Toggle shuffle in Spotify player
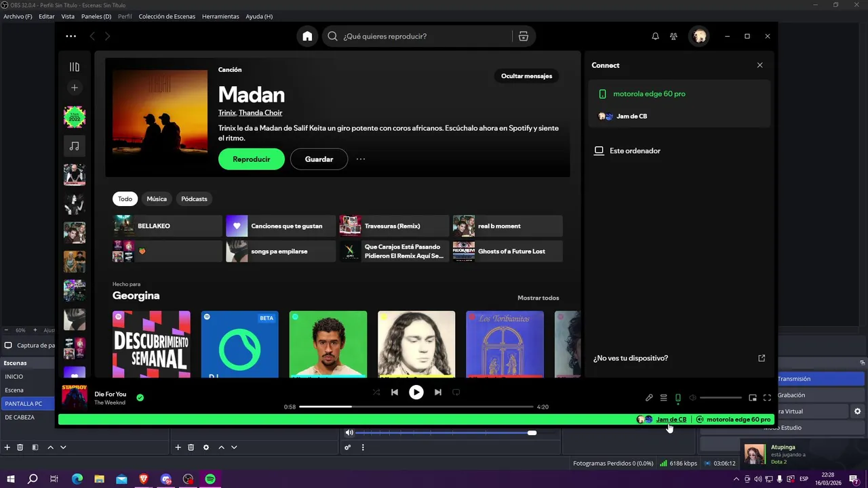 click(x=376, y=392)
